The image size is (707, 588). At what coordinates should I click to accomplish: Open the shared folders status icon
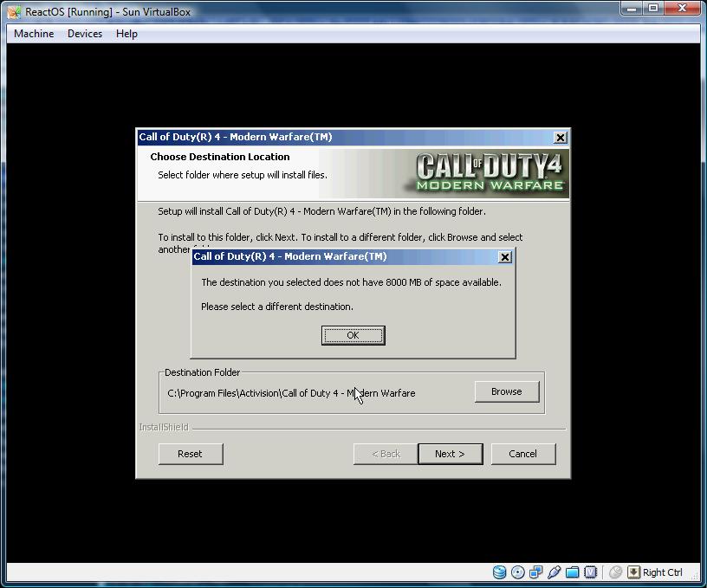click(x=572, y=572)
